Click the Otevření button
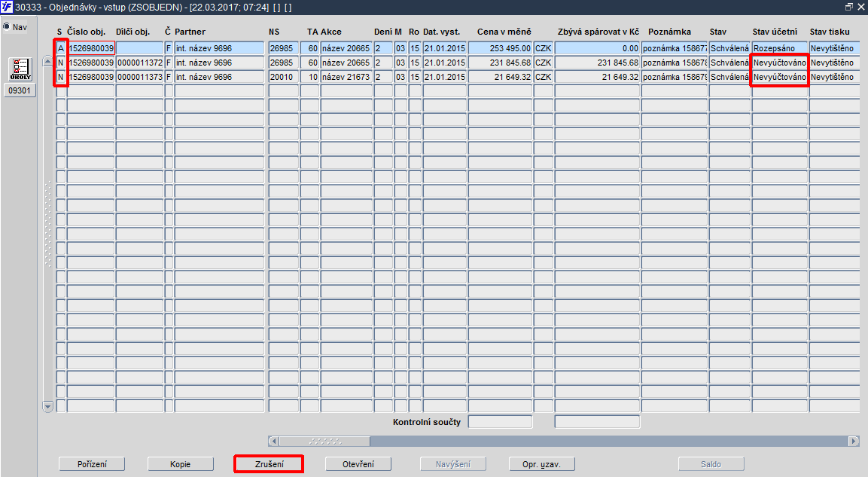 (x=358, y=464)
